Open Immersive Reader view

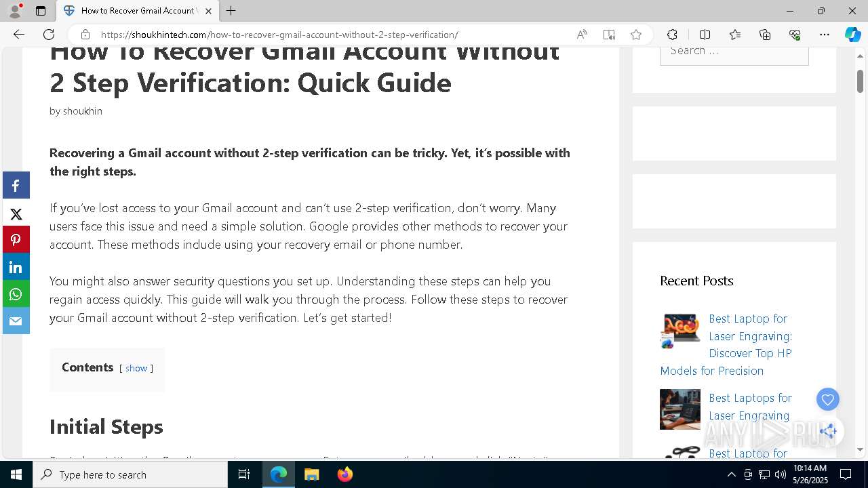click(x=609, y=35)
